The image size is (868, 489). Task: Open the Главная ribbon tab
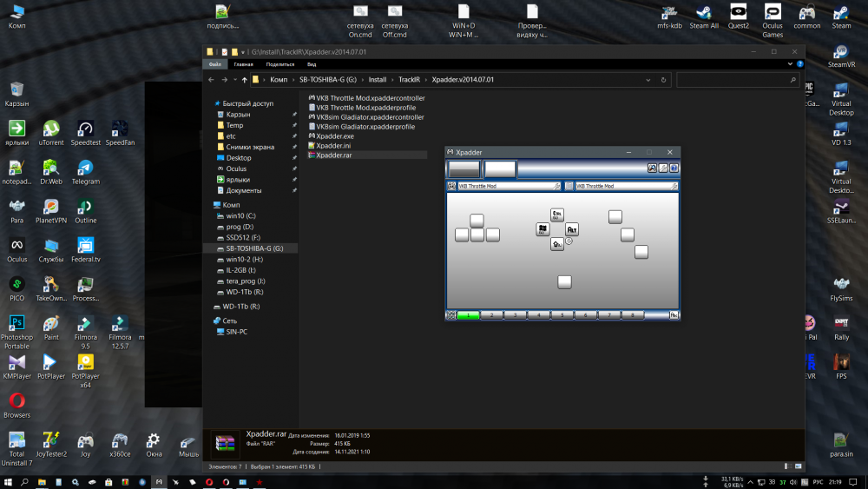[x=243, y=64]
